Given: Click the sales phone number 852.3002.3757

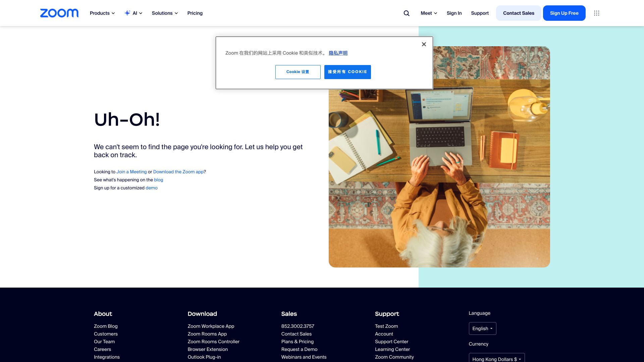Looking at the screenshot, I should click(x=298, y=326).
